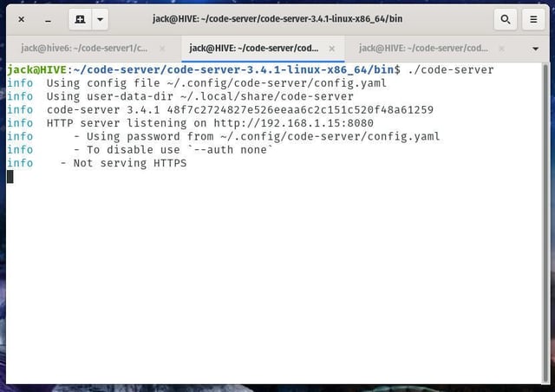Viewport: 555px width, 392px height.
Task: Click the ~/.config/code-server/config.yaml path on the config file line
Action: coord(277,83)
